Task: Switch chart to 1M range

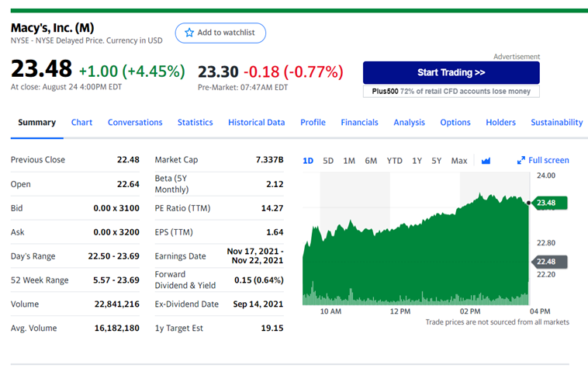Action: coord(349,161)
